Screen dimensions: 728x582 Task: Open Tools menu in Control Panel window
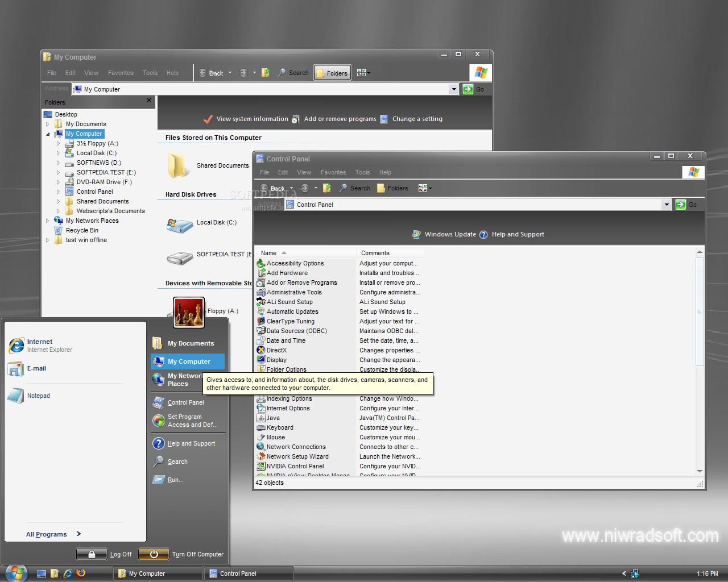point(362,172)
